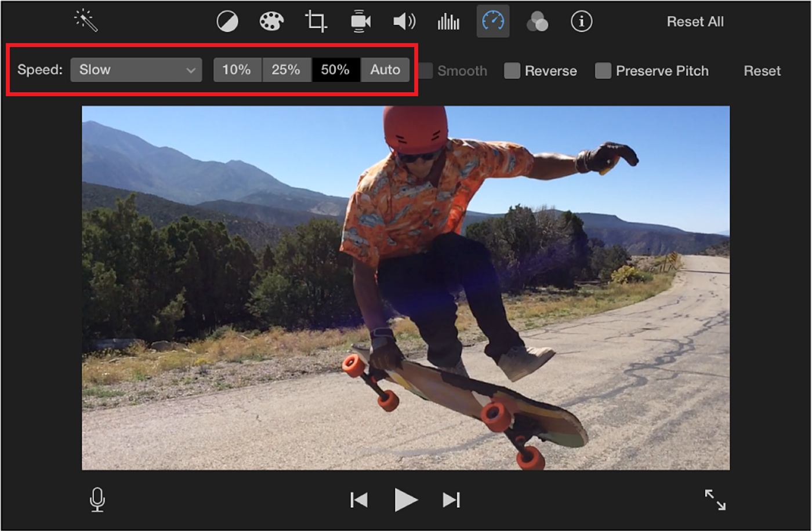Open the Color Correction palette

pos(271,21)
